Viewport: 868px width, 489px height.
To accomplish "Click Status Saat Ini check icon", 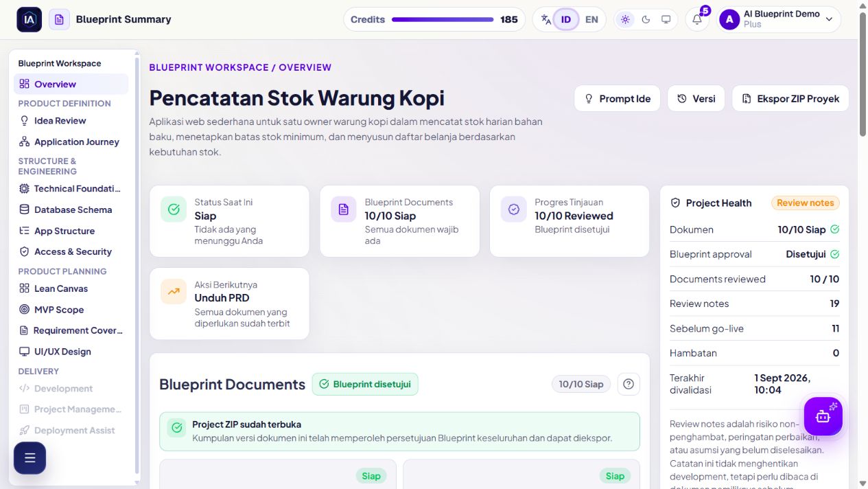I will pyautogui.click(x=174, y=209).
